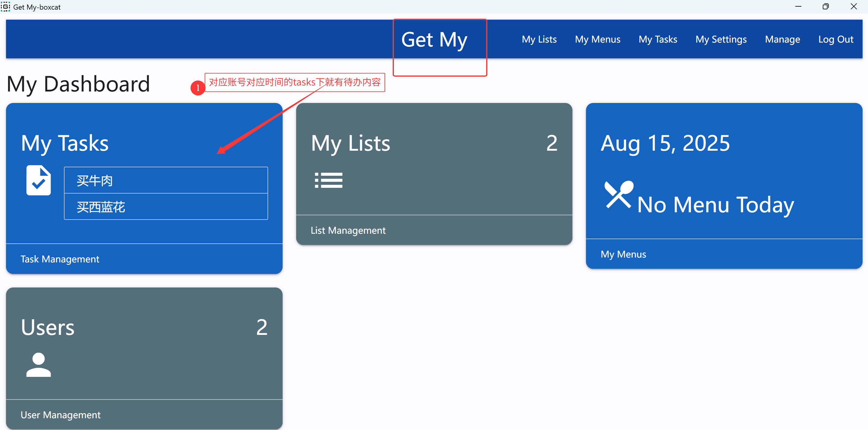Open the User Management link
Viewport: 868px width, 430px height.
click(61, 415)
